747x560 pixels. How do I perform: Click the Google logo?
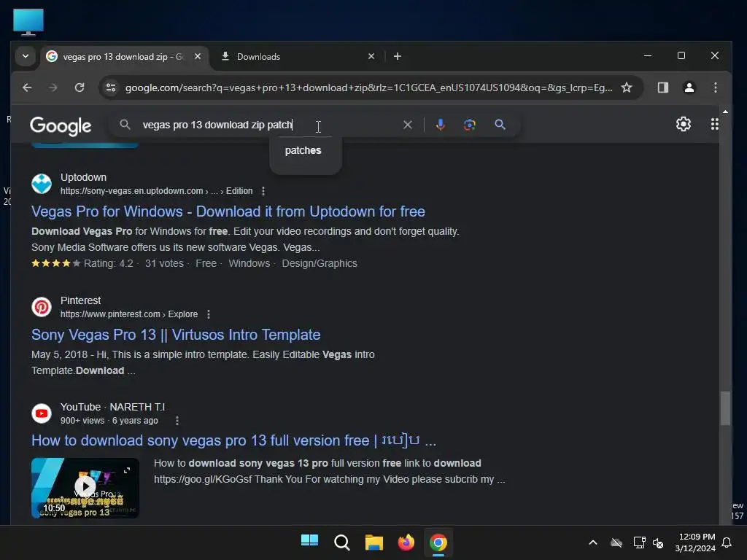pos(61,125)
